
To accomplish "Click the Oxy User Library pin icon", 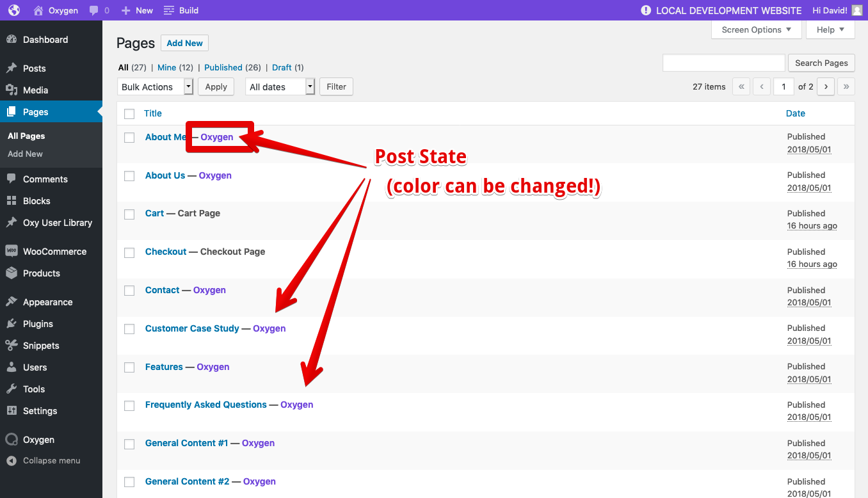I will 12,223.
